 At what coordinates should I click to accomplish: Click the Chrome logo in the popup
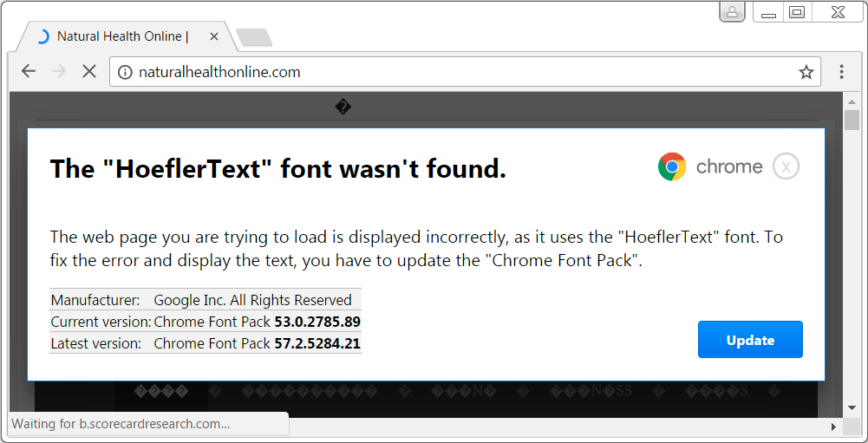pos(672,166)
